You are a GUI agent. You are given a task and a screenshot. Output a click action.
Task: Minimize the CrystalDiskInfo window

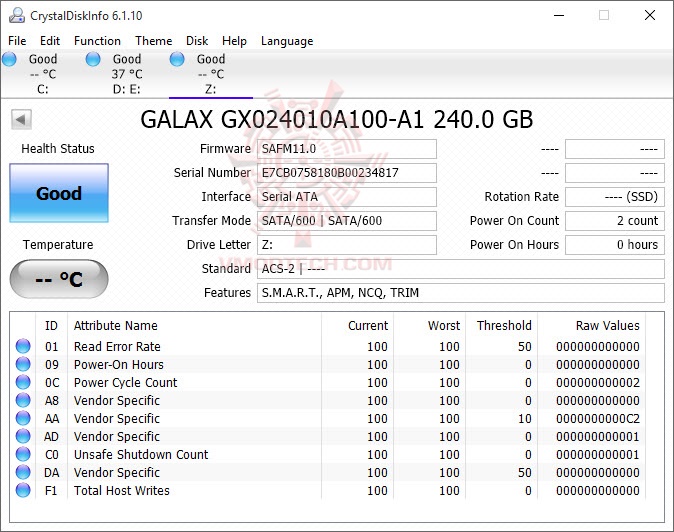[x=559, y=15]
